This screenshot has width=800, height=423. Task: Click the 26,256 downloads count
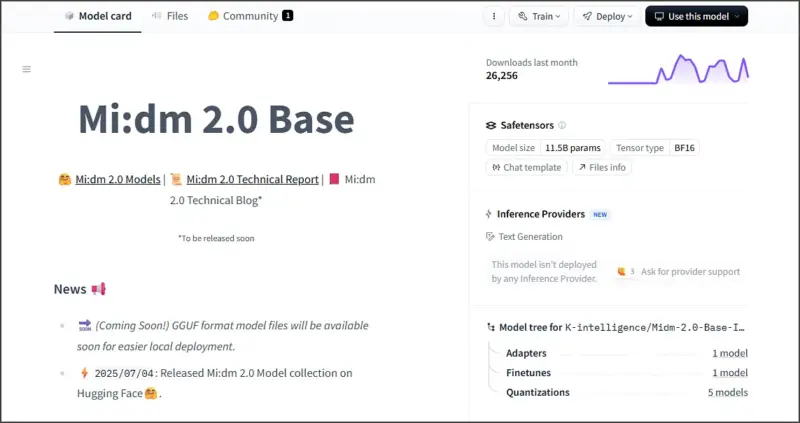point(502,76)
